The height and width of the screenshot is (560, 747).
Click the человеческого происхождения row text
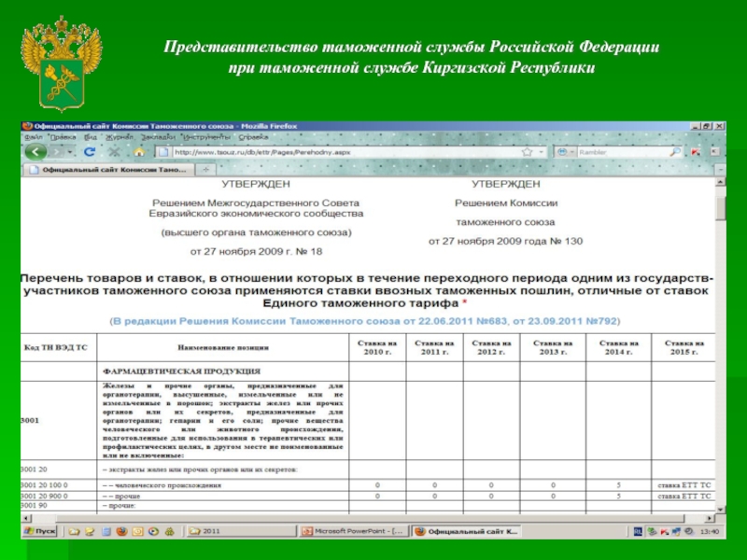(168, 485)
